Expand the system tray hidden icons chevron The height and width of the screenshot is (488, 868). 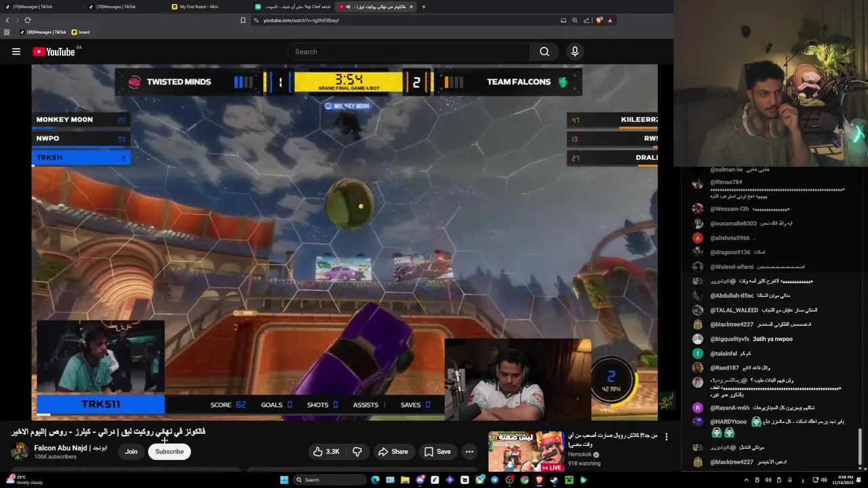click(x=747, y=480)
